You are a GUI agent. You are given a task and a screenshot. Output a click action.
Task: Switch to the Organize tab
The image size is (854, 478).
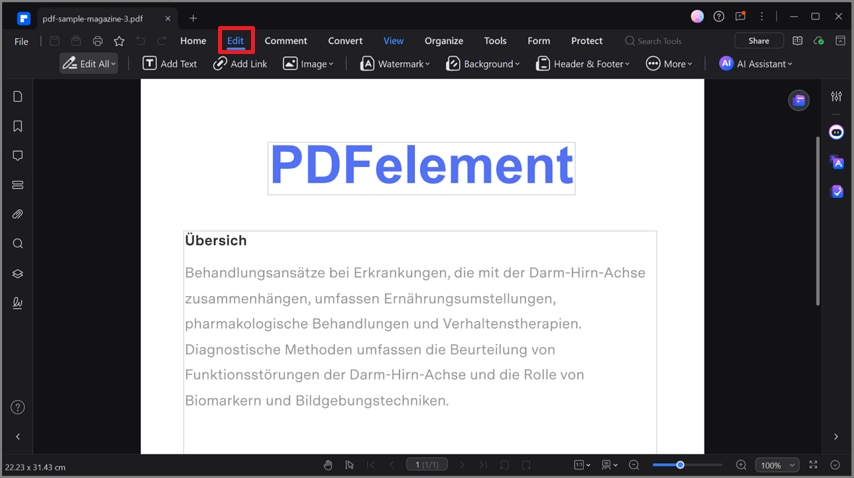click(x=443, y=41)
